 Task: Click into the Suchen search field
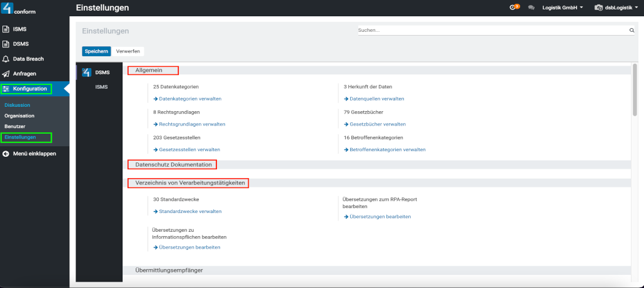[491, 30]
